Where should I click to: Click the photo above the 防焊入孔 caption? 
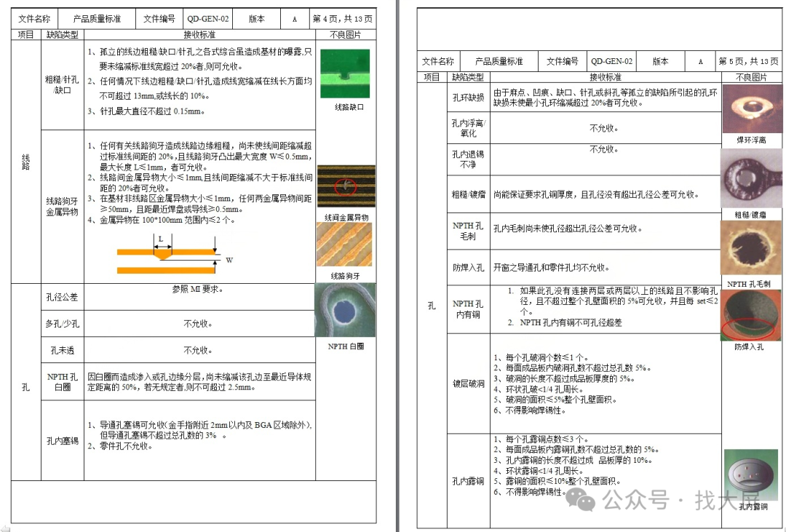[x=751, y=315]
